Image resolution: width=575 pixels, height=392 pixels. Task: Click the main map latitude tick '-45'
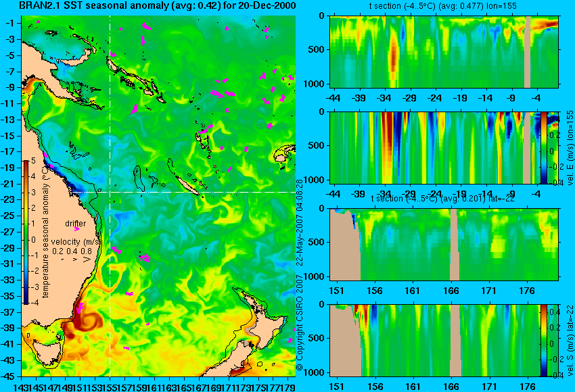point(9,376)
